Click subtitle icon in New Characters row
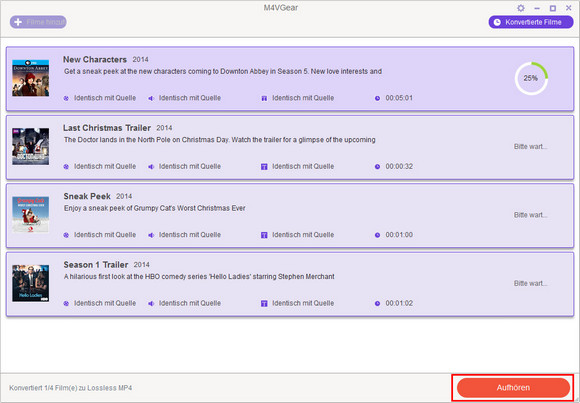Image resolution: width=580 pixels, height=403 pixels. pos(264,98)
